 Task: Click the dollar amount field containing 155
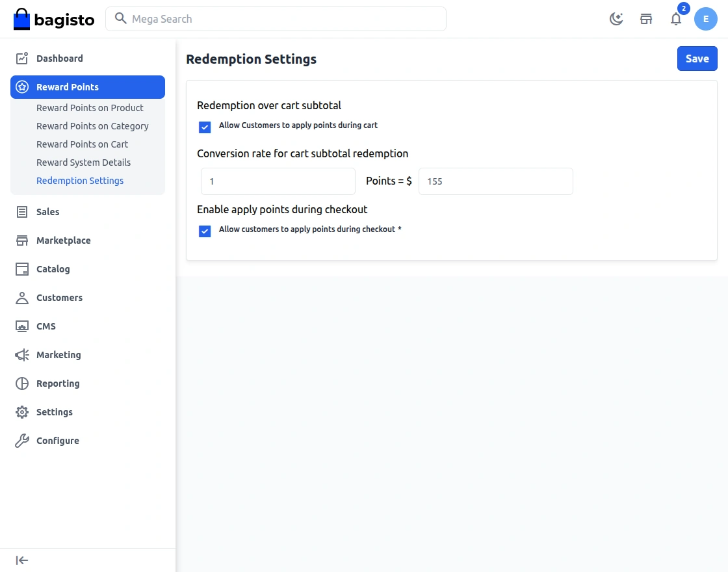point(495,181)
